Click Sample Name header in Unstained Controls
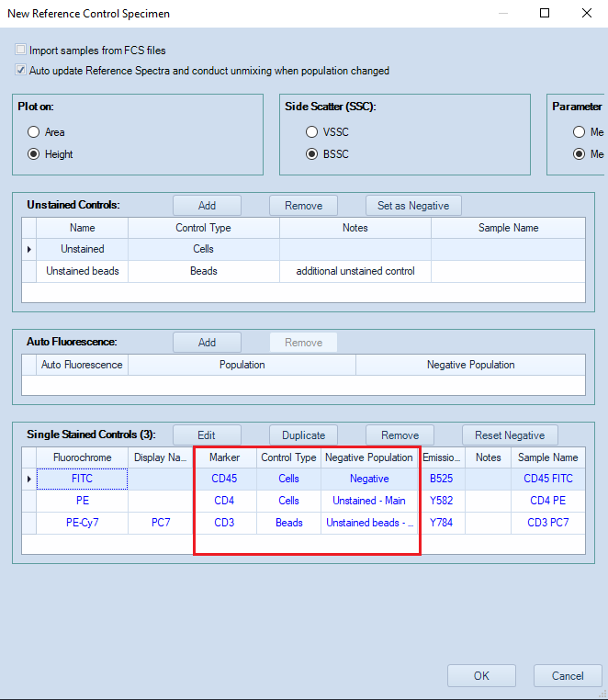This screenshot has height=700, width=608. click(509, 228)
